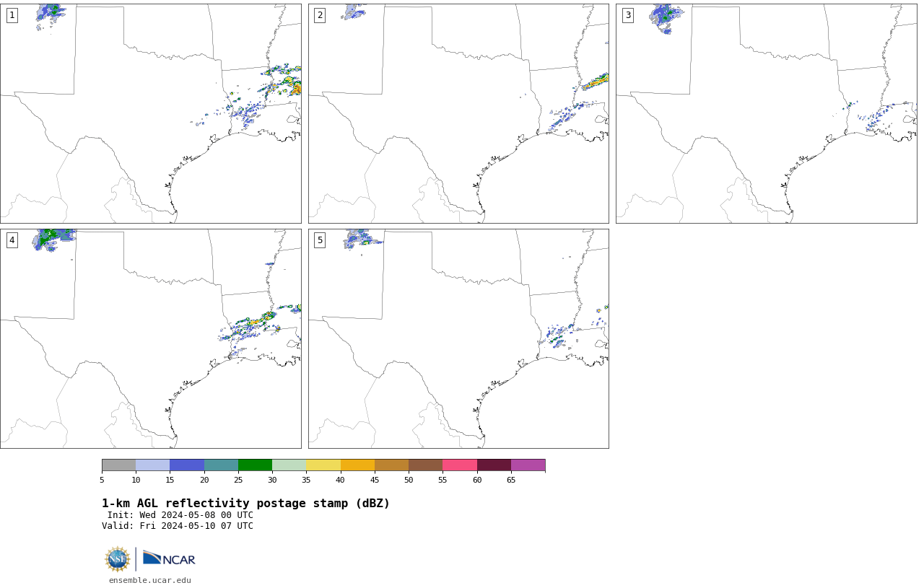Click the Init: Wed 2024-05-08 00 UTC line
The width and height of the screenshot is (924, 588).
click(180, 515)
